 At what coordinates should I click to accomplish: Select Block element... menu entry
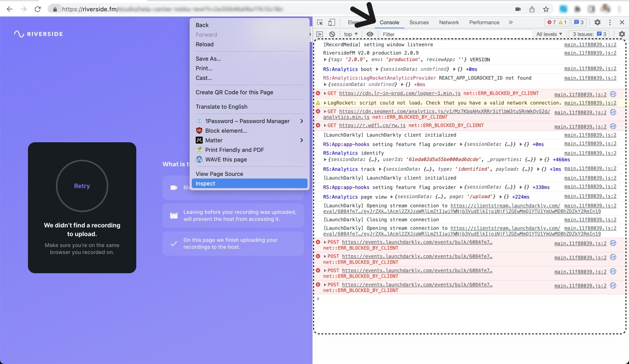(x=249, y=130)
